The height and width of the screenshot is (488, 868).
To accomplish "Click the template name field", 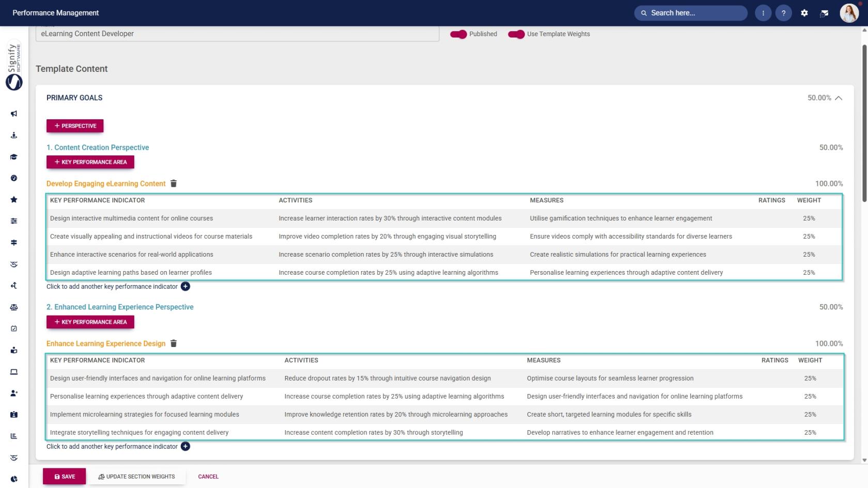I will coord(237,34).
